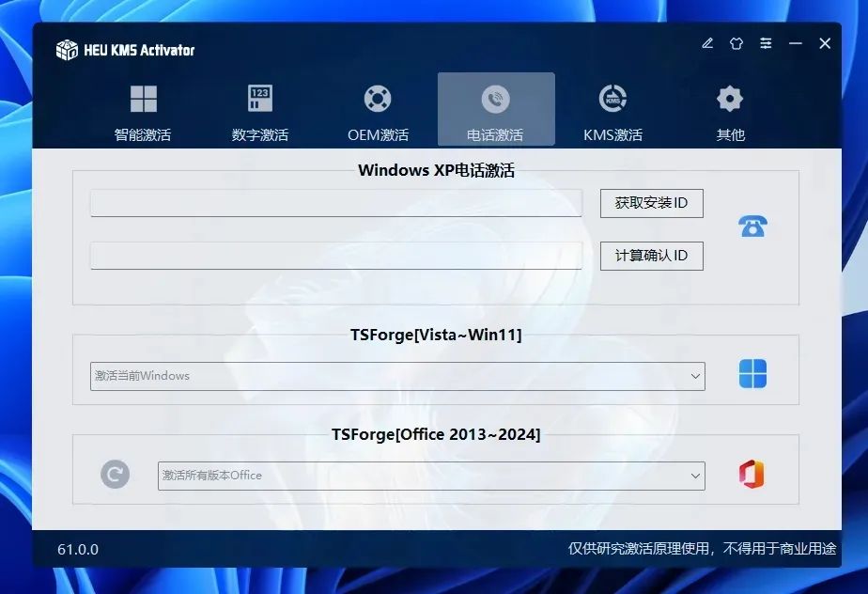Open the 电话激活 tab

click(496, 109)
